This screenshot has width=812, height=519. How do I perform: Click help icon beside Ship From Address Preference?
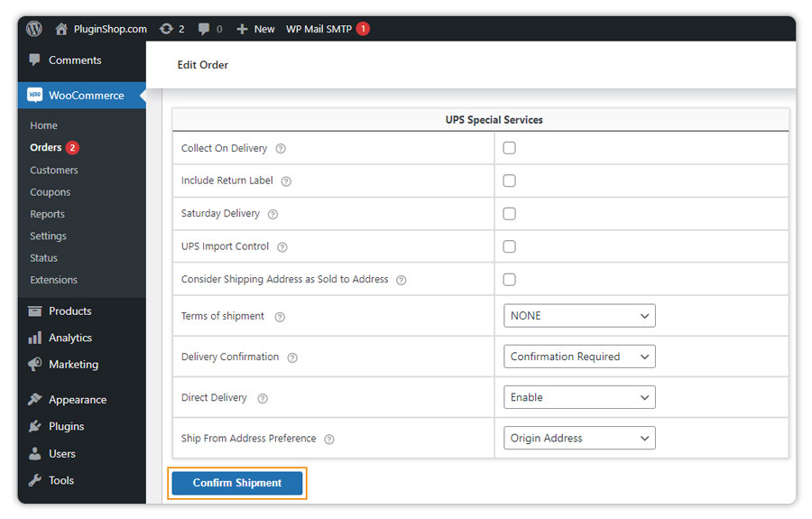tap(329, 440)
